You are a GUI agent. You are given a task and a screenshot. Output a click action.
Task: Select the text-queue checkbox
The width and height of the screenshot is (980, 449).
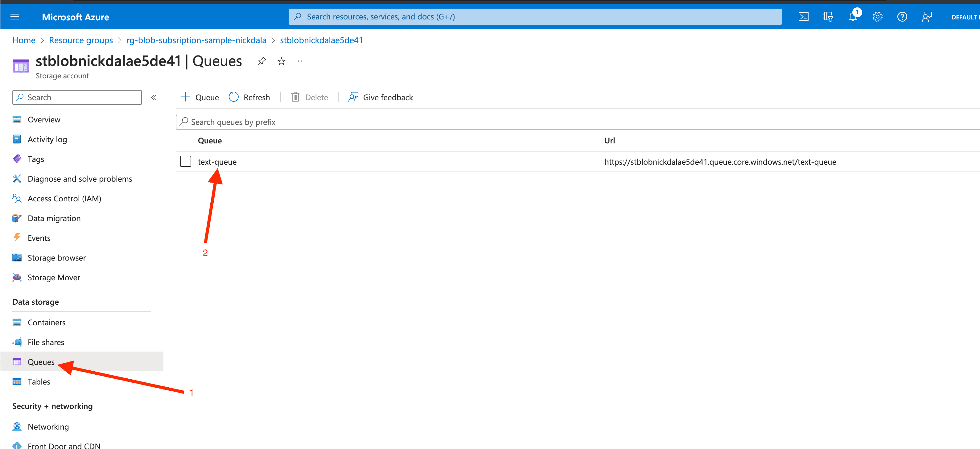[x=185, y=161]
